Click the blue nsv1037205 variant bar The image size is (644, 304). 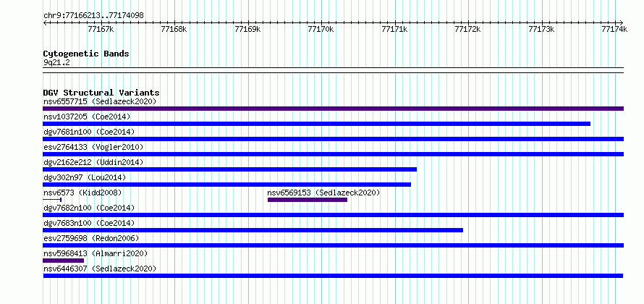[x=317, y=124]
